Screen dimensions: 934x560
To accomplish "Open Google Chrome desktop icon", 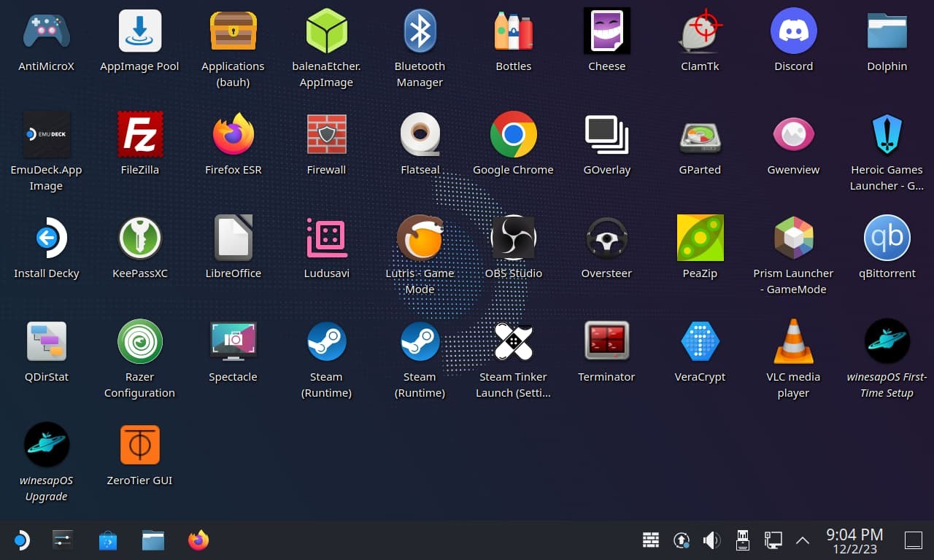I will [514, 135].
